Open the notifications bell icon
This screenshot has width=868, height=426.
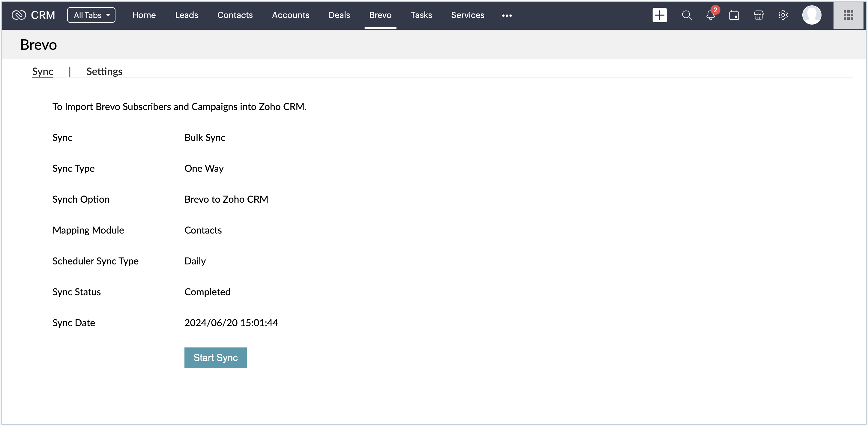(710, 15)
